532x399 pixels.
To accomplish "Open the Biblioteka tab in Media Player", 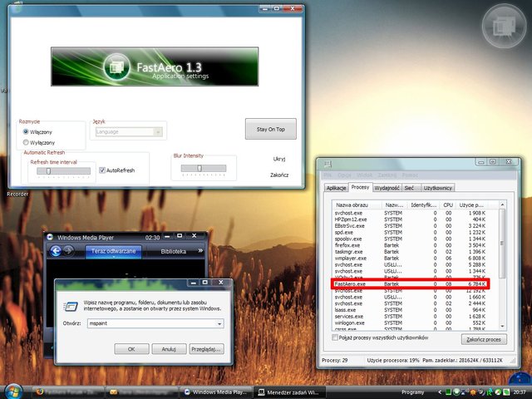I will (x=174, y=251).
